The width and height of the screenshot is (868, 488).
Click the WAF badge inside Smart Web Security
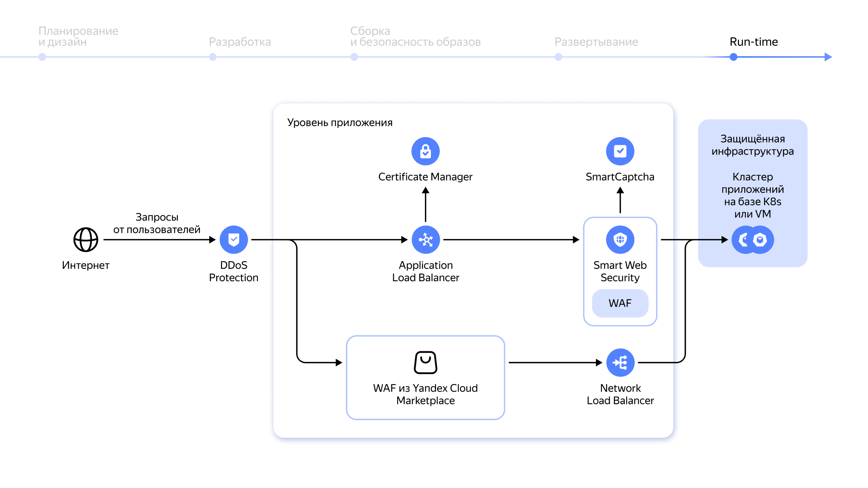coord(620,303)
